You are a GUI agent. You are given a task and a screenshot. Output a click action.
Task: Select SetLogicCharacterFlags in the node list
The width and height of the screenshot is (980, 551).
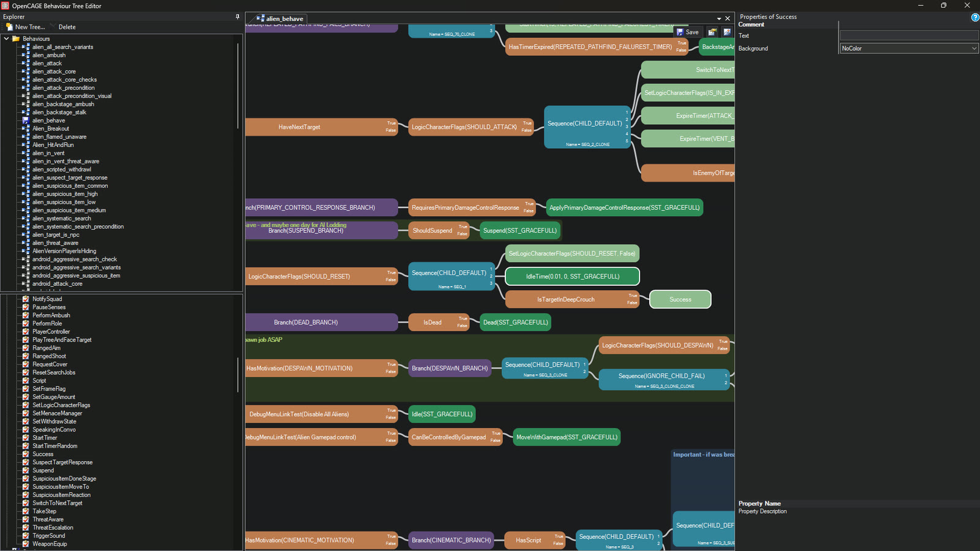tap(61, 405)
